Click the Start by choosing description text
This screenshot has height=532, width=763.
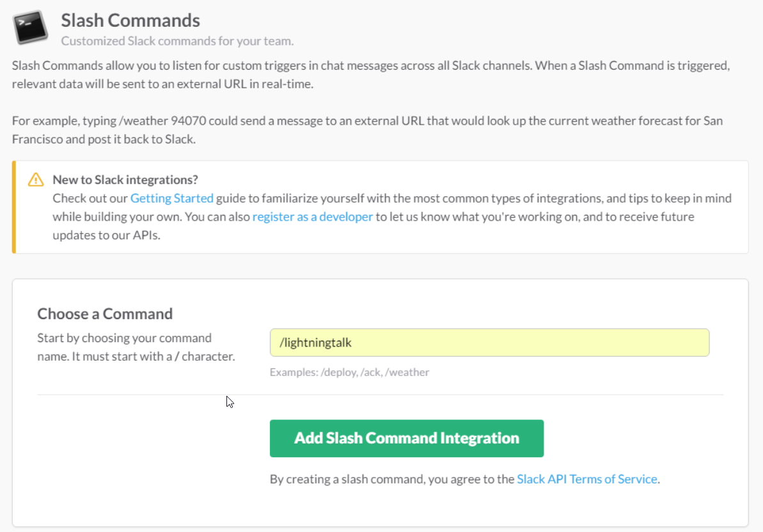tap(136, 347)
